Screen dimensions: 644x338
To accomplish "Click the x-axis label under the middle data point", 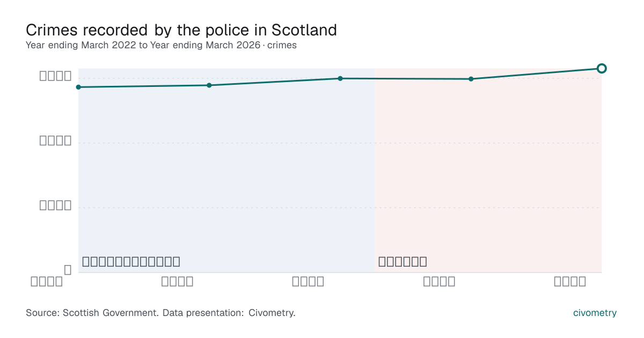I will pyautogui.click(x=308, y=281).
